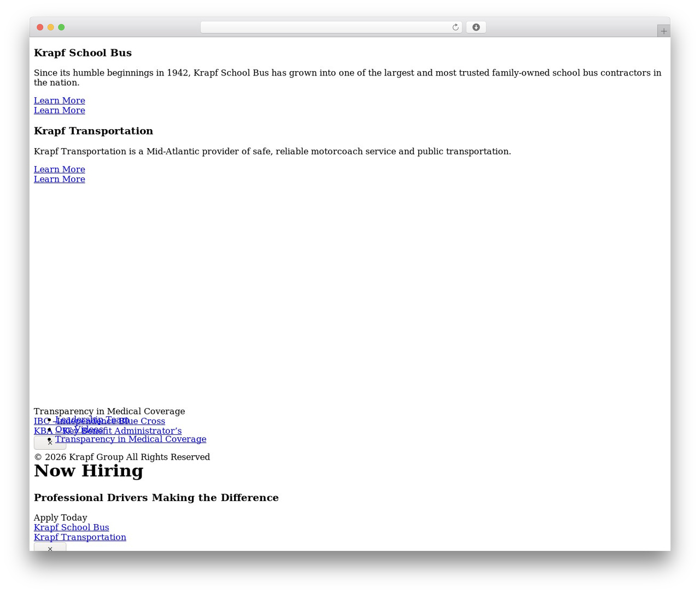Maximize the window using the green button

point(61,27)
